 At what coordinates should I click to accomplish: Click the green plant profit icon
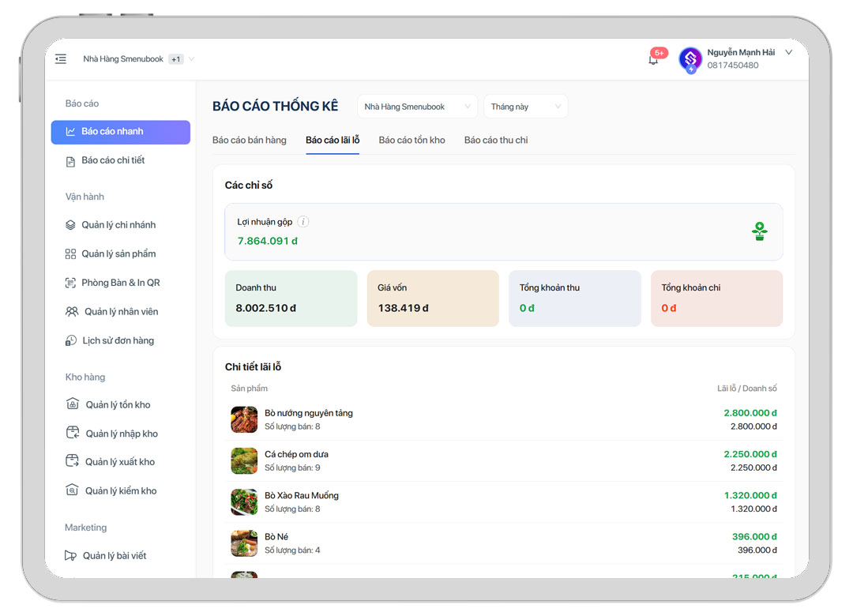coord(760,231)
